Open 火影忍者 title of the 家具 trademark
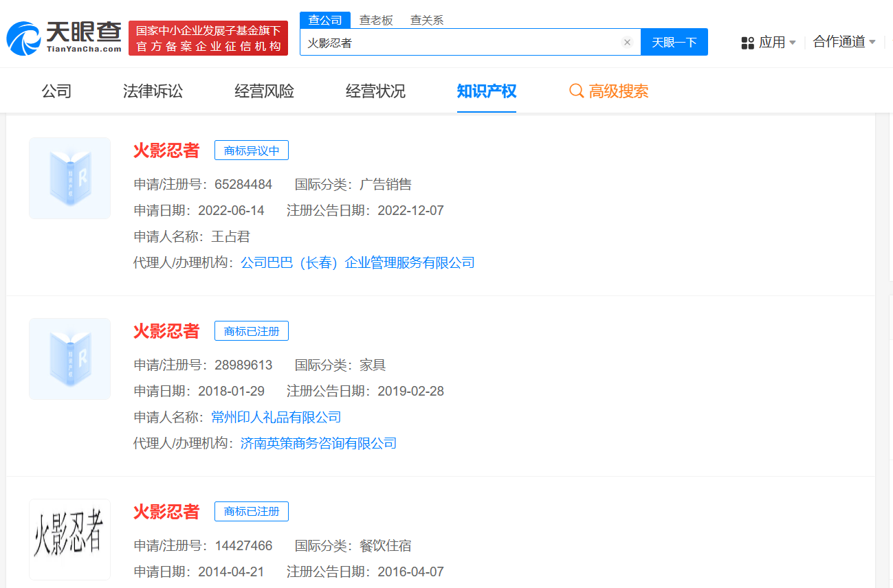 tap(166, 331)
